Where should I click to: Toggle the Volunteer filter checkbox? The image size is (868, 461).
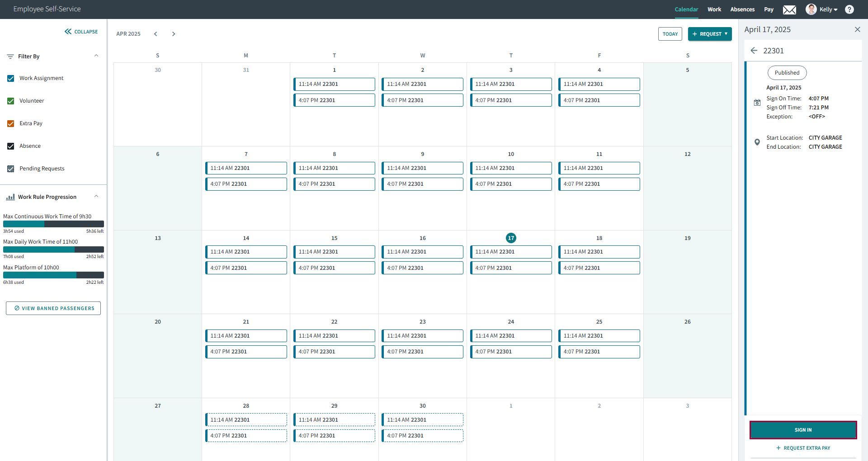point(11,101)
